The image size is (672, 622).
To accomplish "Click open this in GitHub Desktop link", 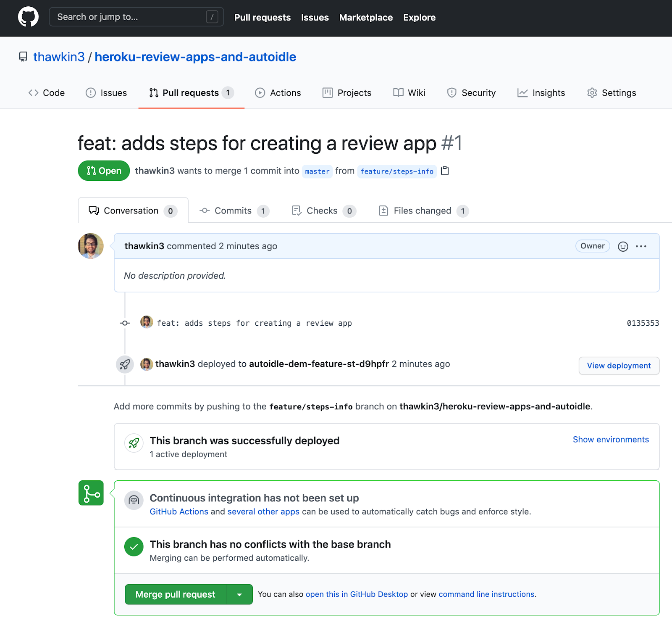I will coord(357,594).
